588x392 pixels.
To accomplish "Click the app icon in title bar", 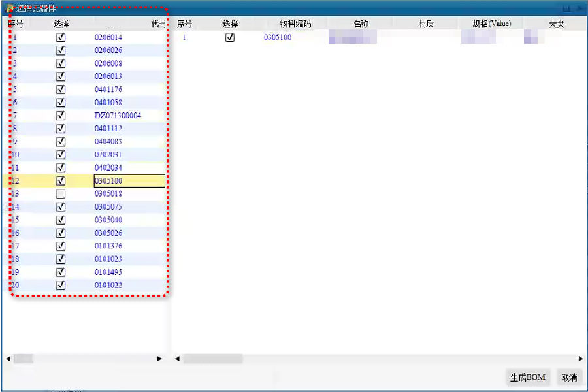I will coord(10,8).
